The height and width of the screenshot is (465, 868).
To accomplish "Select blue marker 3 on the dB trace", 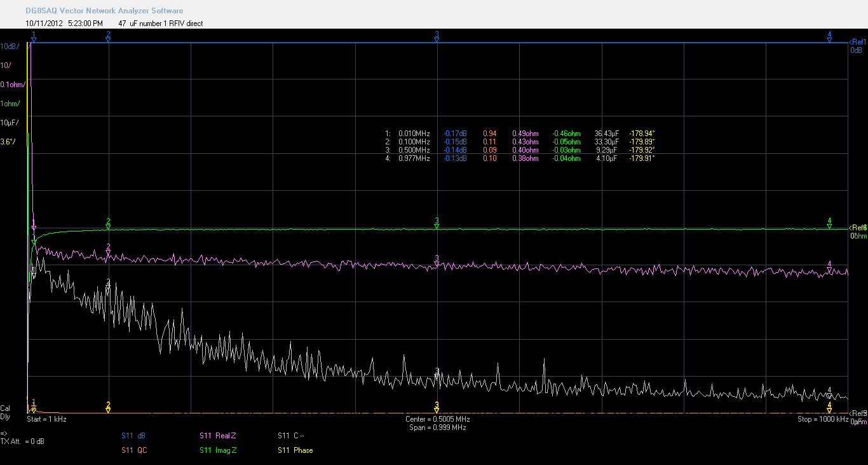I will click(437, 37).
